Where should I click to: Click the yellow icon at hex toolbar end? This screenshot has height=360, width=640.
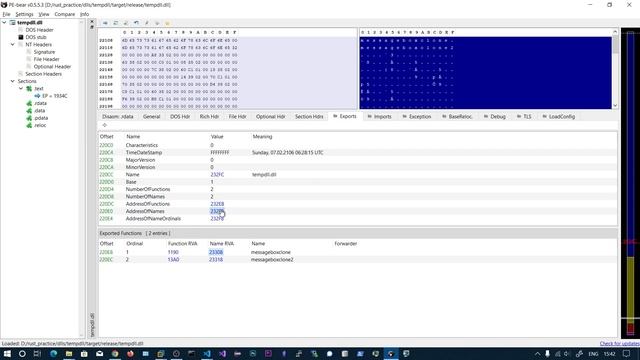pos(167,23)
